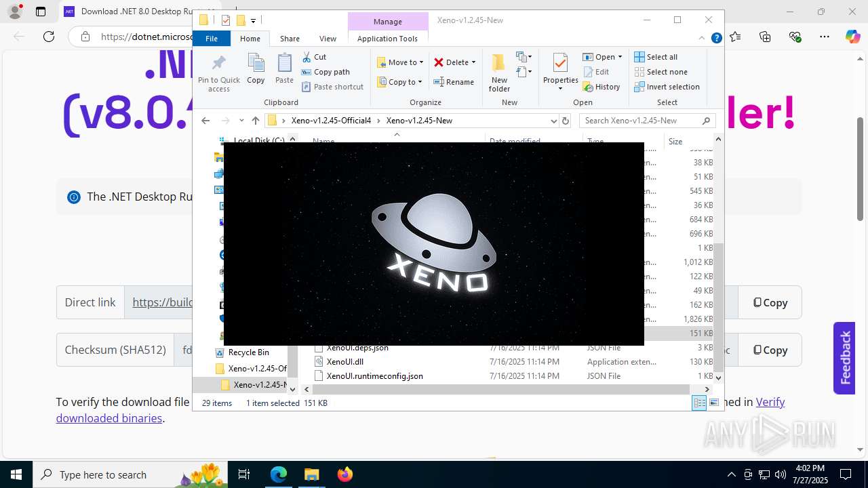The image size is (868, 488).
Task: Open Edge Collections icon
Action: pyautogui.click(x=765, y=37)
